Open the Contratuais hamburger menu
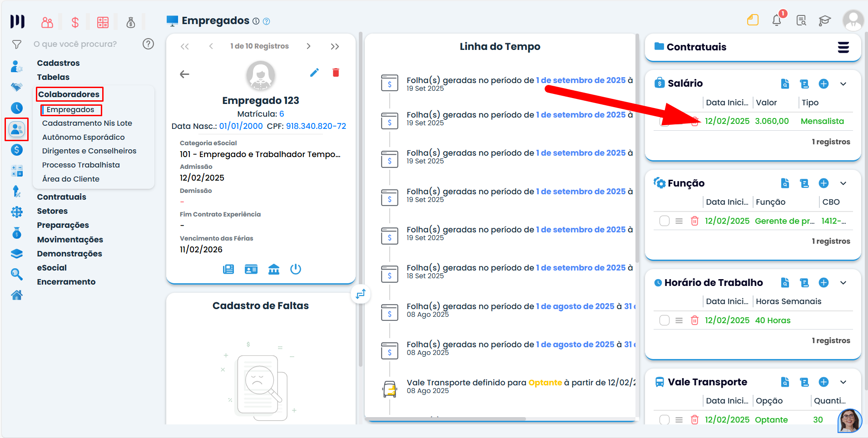The height and width of the screenshot is (438, 868). click(x=843, y=47)
